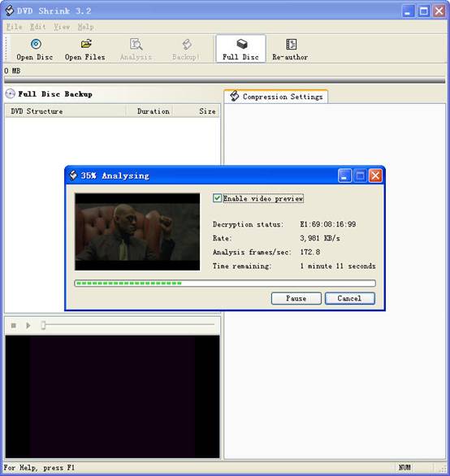Screen dimensions: 450x476
Task: Click the preview player seek slider handle
Action: [43, 325]
